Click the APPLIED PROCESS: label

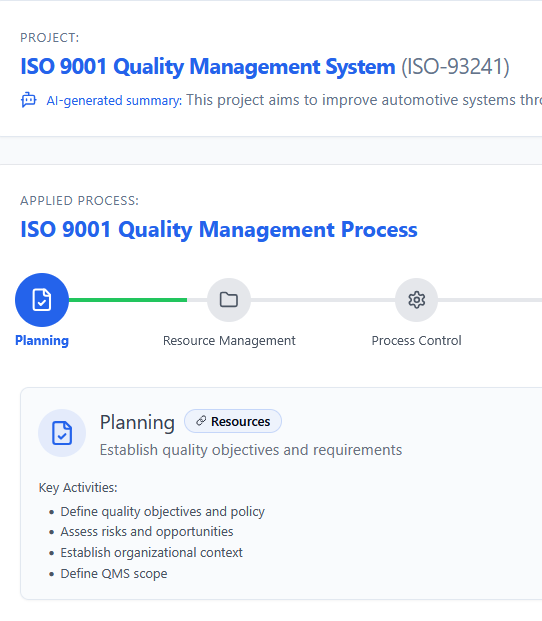pyautogui.click(x=80, y=201)
